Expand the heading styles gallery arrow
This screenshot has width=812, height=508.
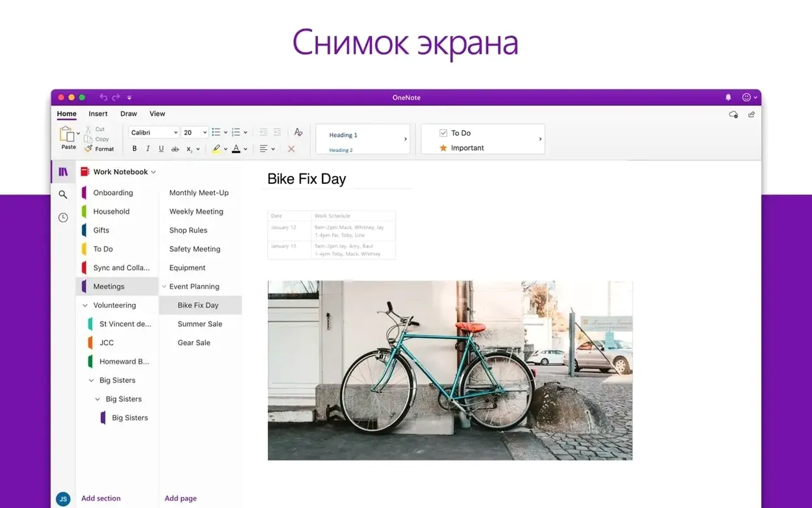[x=406, y=139]
